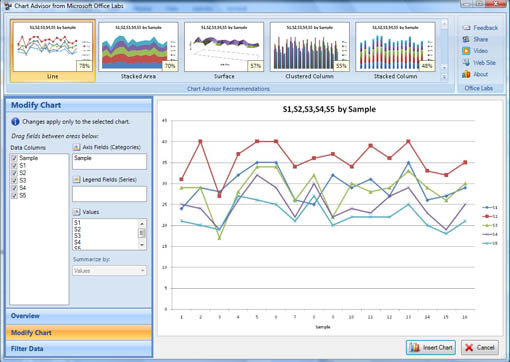Screen dimensions: 510x362
Task: Uncheck the S1 data column checkbox
Action: (x=14, y=166)
